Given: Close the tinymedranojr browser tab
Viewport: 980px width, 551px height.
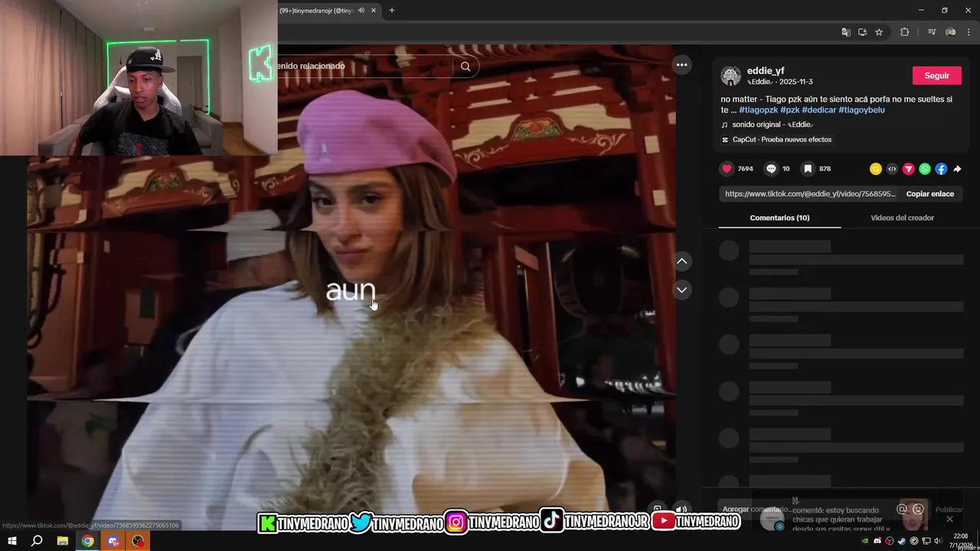Looking at the screenshot, I should [373, 11].
